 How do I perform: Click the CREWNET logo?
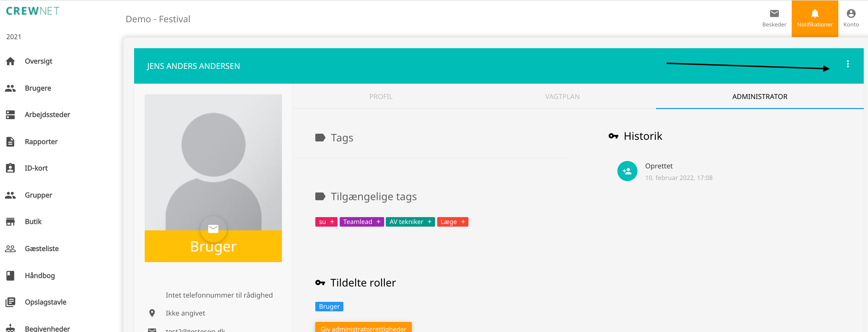33,11
